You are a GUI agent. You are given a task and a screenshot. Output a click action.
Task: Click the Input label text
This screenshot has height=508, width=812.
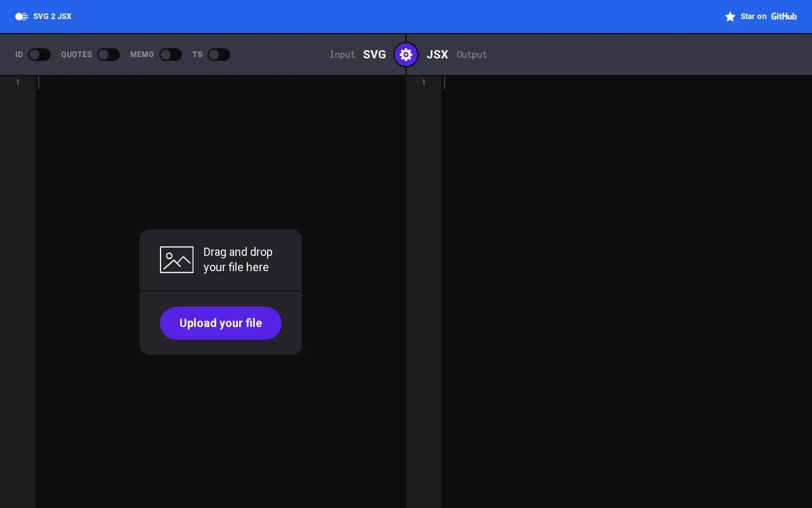pos(342,55)
